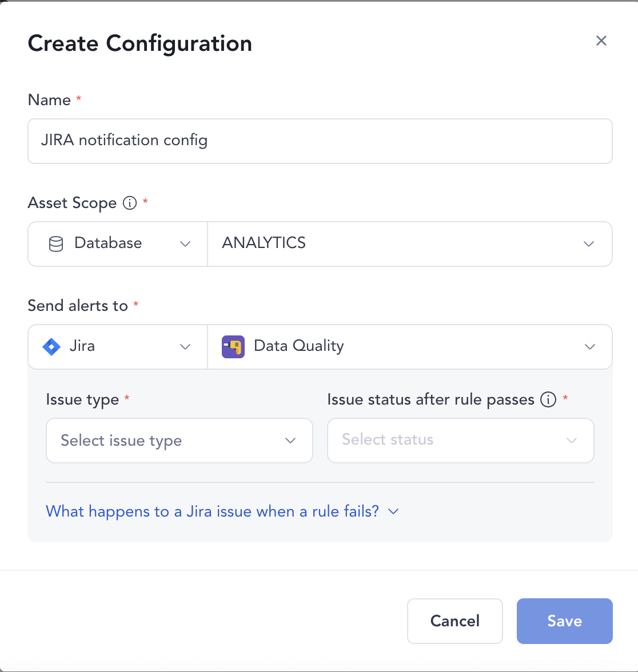Click the Name input field
Viewport: 638px width, 672px height.
(320, 141)
